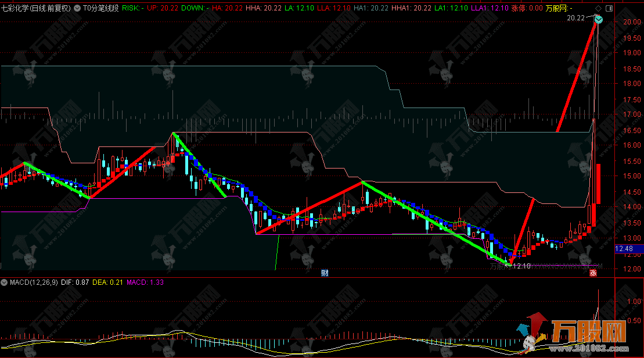Click the 七彩化学 stock title label
This screenshot has width=644, height=358.
(36, 9)
